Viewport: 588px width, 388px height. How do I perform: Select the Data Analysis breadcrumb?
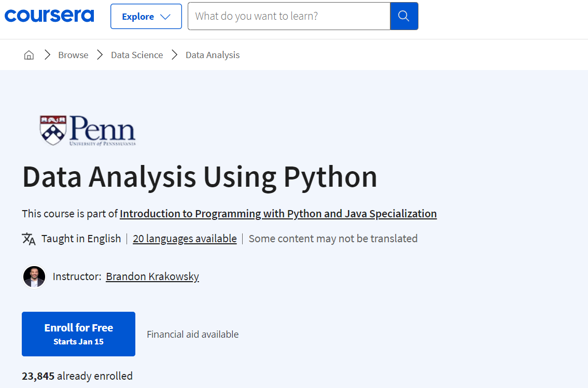point(213,55)
